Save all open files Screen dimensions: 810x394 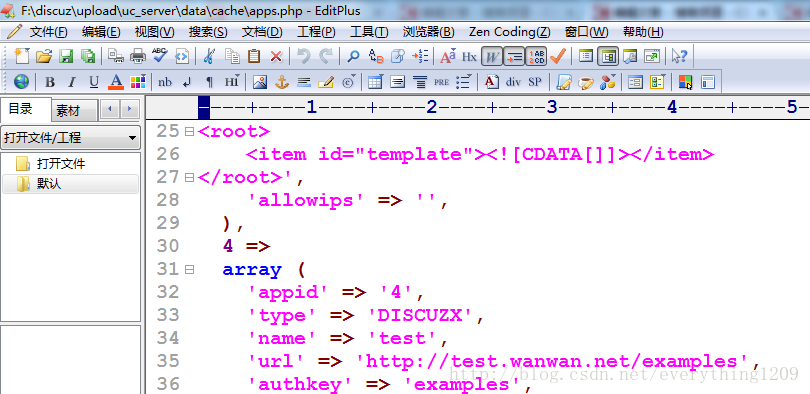click(88, 56)
